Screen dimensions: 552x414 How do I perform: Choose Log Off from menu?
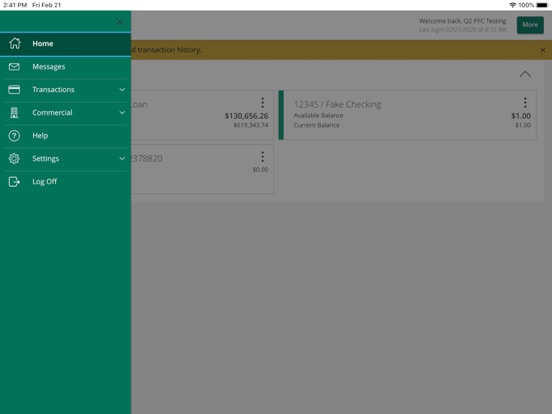click(65, 182)
